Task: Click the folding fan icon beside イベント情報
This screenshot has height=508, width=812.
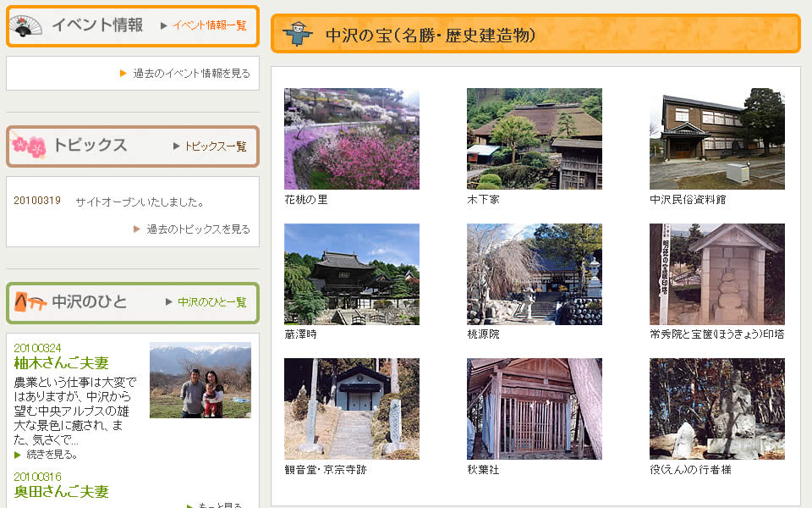Action: (x=25, y=26)
